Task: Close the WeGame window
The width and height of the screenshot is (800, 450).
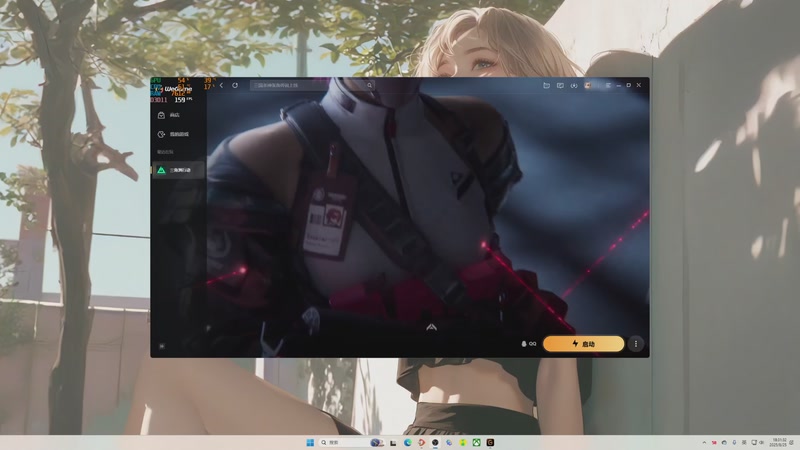Action: pos(639,85)
